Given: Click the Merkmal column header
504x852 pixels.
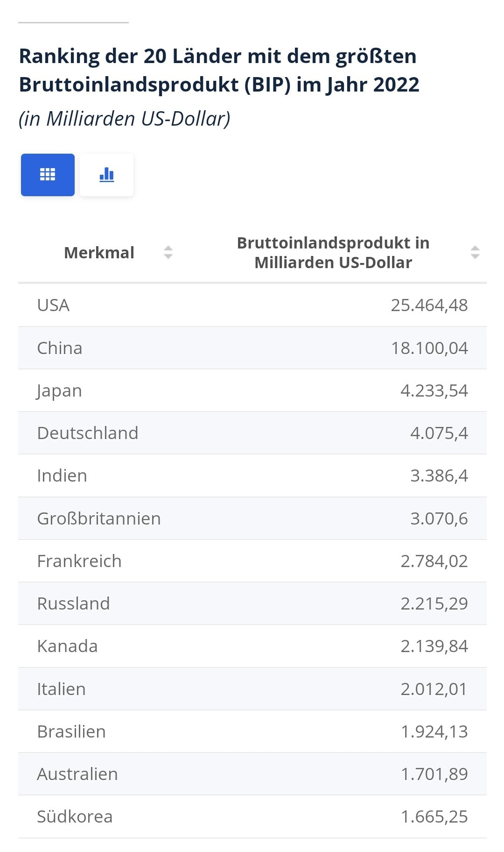Looking at the screenshot, I should click(x=99, y=253).
